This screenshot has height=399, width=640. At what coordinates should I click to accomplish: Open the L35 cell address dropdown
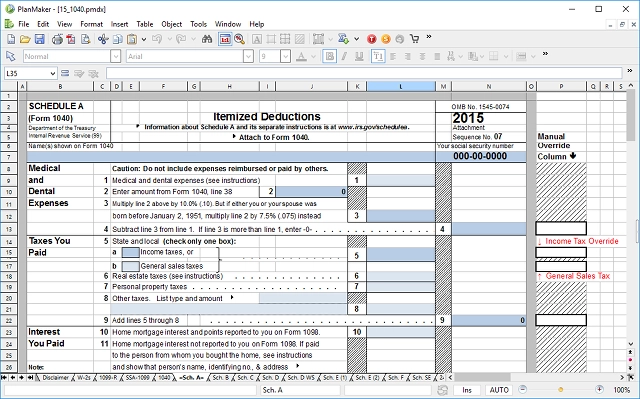click(x=53, y=74)
